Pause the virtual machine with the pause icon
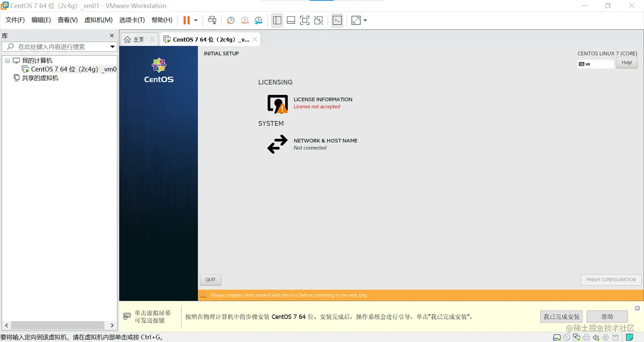 click(187, 20)
